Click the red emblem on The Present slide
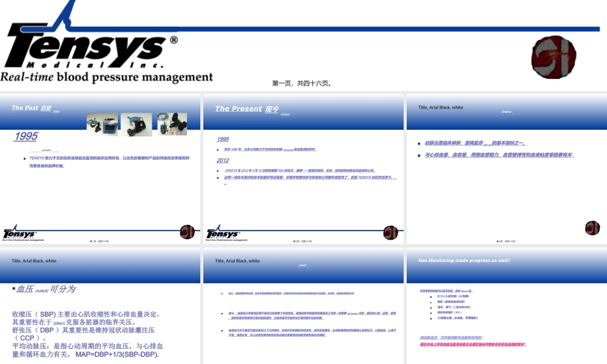607x364 pixels. [x=390, y=232]
